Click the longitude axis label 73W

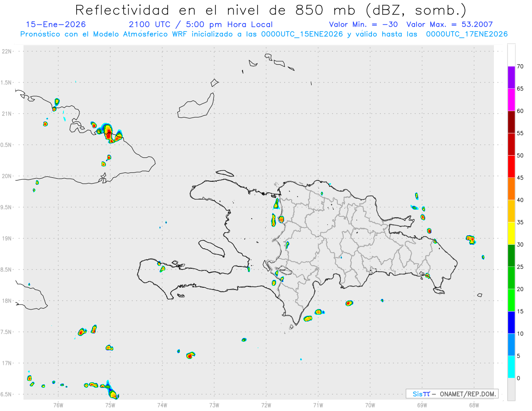point(214,405)
